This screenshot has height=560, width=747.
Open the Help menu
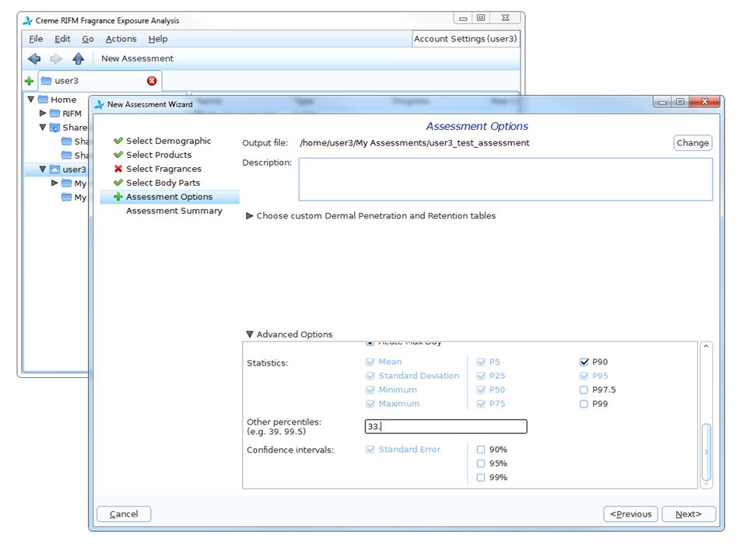coord(158,39)
